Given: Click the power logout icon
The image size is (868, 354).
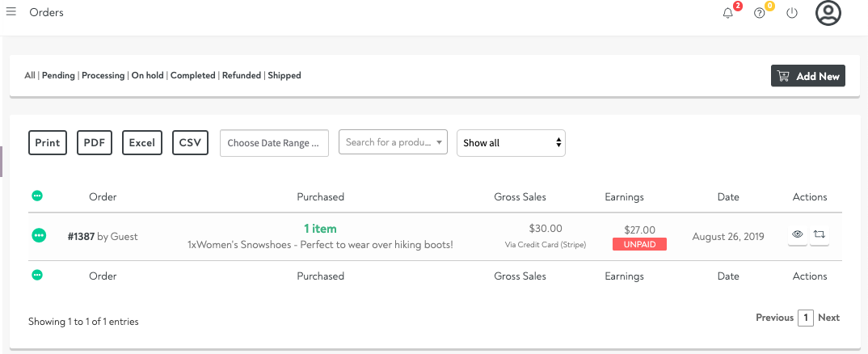Looking at the screenshot, I should 792,13.
